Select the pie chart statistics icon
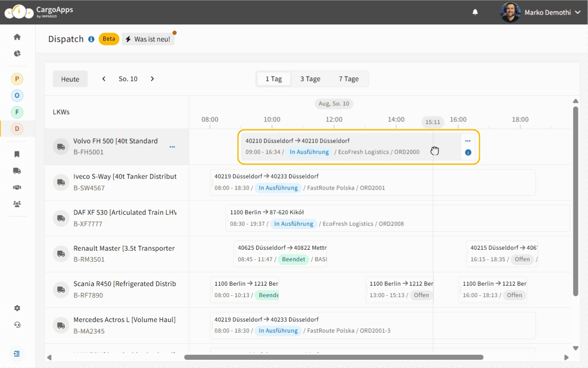The height and width of the screenshot is (368, 588). point(17,53)
